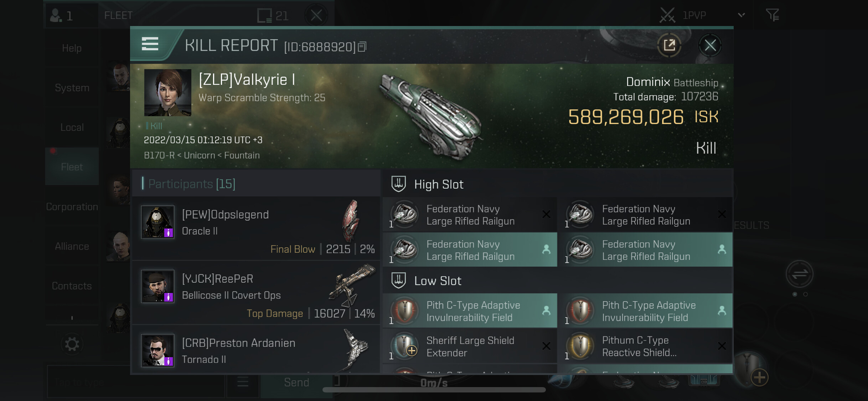Open the Alliance chat tab
Viewport: 868px width, 401px height.
point(72,246)
